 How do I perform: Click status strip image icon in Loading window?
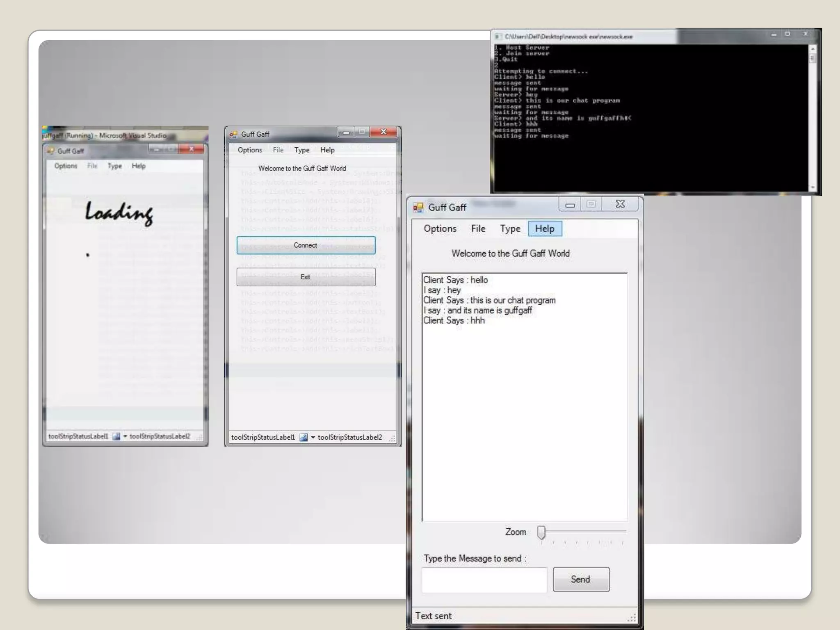[x=116, y=436]
